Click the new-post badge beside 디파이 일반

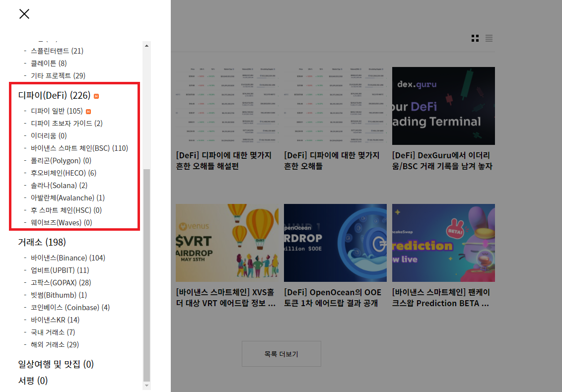click(x=88, y=112)
